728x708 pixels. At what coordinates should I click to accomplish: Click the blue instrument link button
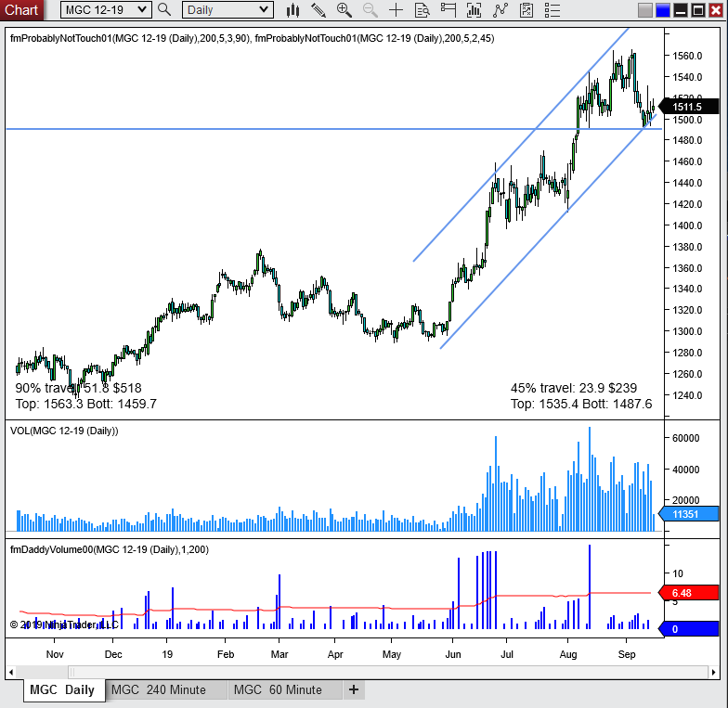point(663,9)
